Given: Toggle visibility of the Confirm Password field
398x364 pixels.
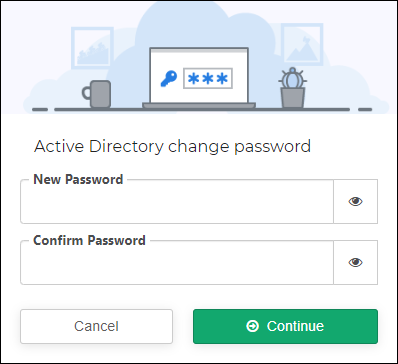Looking at the screenshot, I should [x=355, y=262].
